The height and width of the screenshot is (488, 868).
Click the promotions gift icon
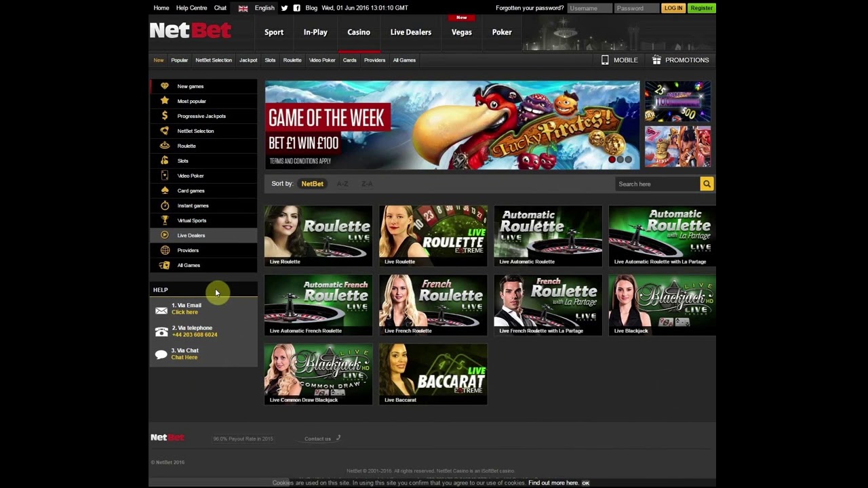pyautogui.click(x=656, y=60)
